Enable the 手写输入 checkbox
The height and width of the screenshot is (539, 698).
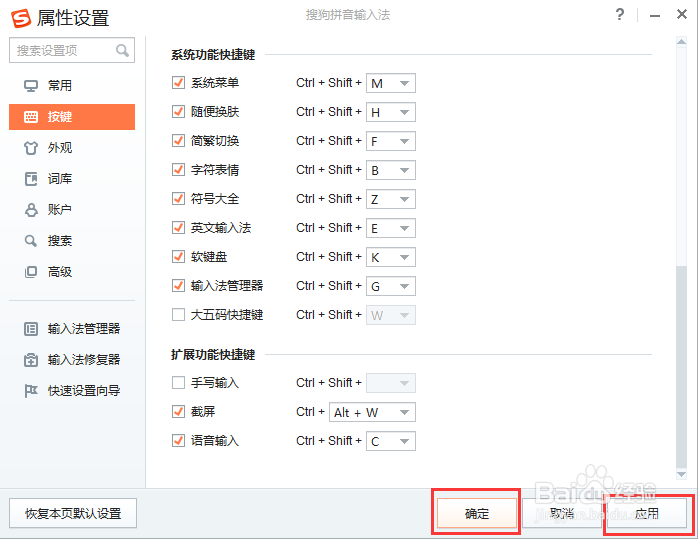179,383
